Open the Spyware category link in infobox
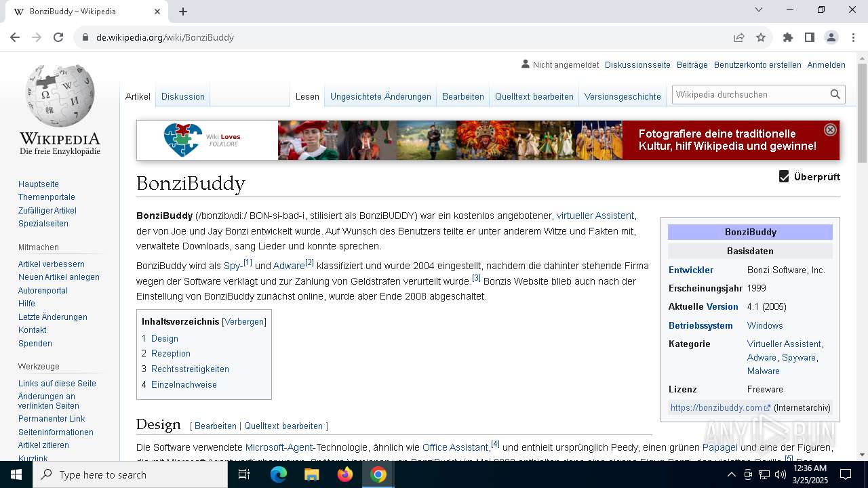Viewport: 868px width, 488px height. tap(799, 357)
